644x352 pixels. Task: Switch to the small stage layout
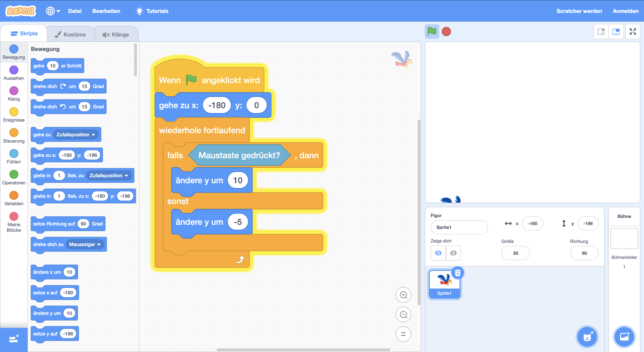pyautogui.click(x=601, y=32)
